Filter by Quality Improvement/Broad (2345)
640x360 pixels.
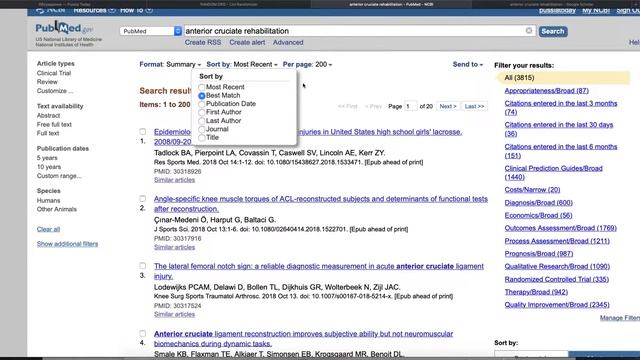(x=557, y=305)
